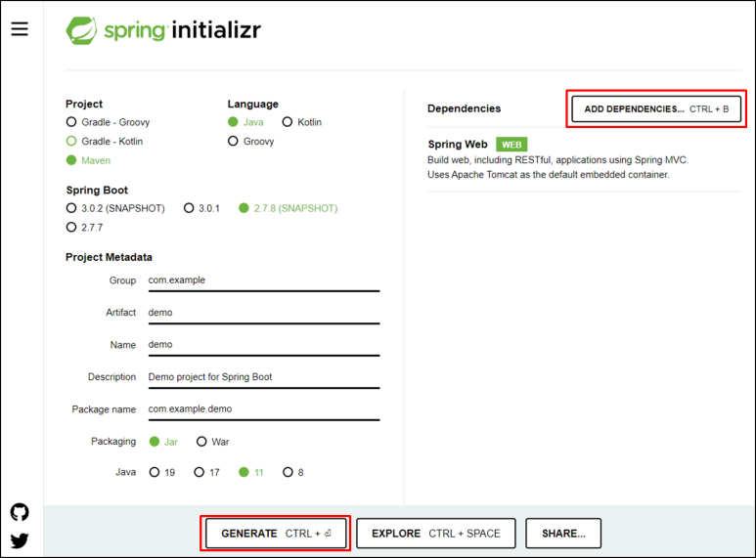The height and width of the screenshot is (558, 756).
Task: Click the Spring Boot heading
Action: (97, 191)
